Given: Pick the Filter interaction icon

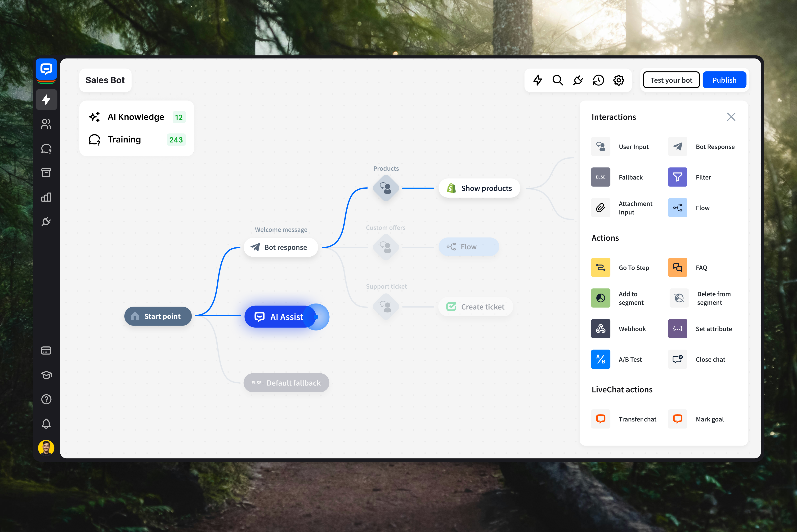Looking at the screenshot, I should [x=678, y=177].
